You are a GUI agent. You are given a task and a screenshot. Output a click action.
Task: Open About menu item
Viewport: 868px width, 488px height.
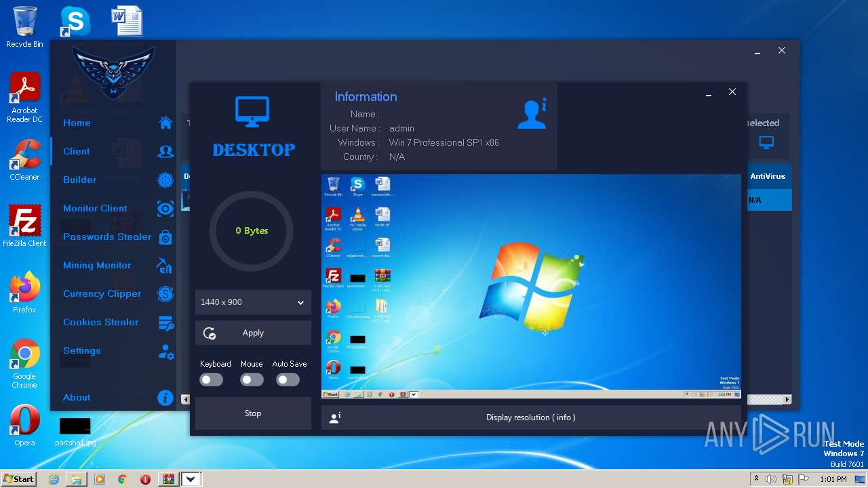(77, 397)
